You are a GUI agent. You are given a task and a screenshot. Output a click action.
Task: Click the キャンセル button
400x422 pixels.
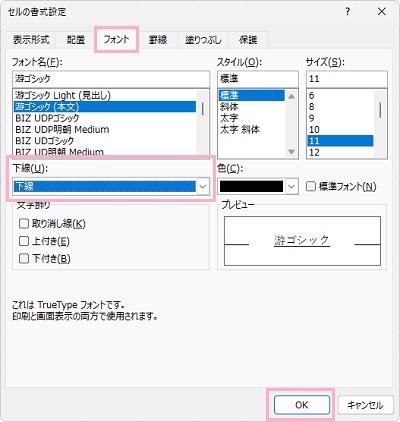365,405
